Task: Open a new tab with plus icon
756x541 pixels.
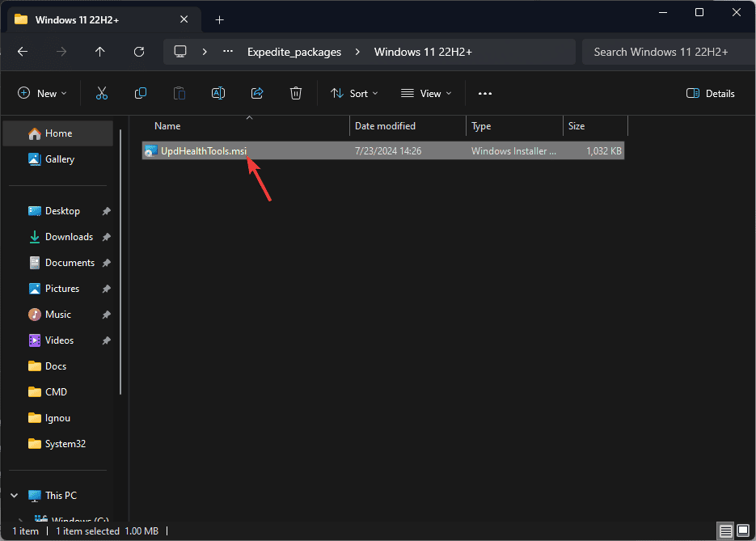Action: pyautogui.click(x=219, y=19)
